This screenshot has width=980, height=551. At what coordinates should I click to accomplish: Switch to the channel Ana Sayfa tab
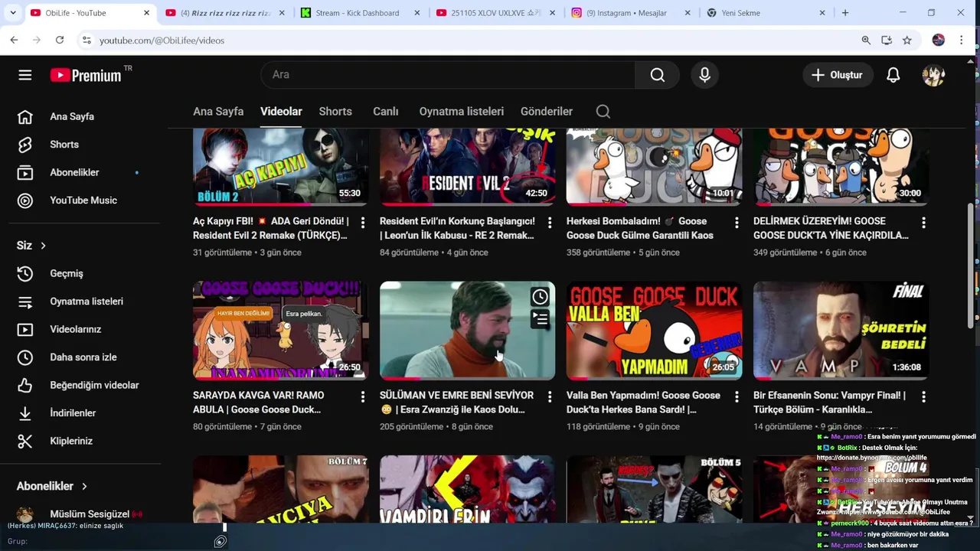click(x=218, y=111)
